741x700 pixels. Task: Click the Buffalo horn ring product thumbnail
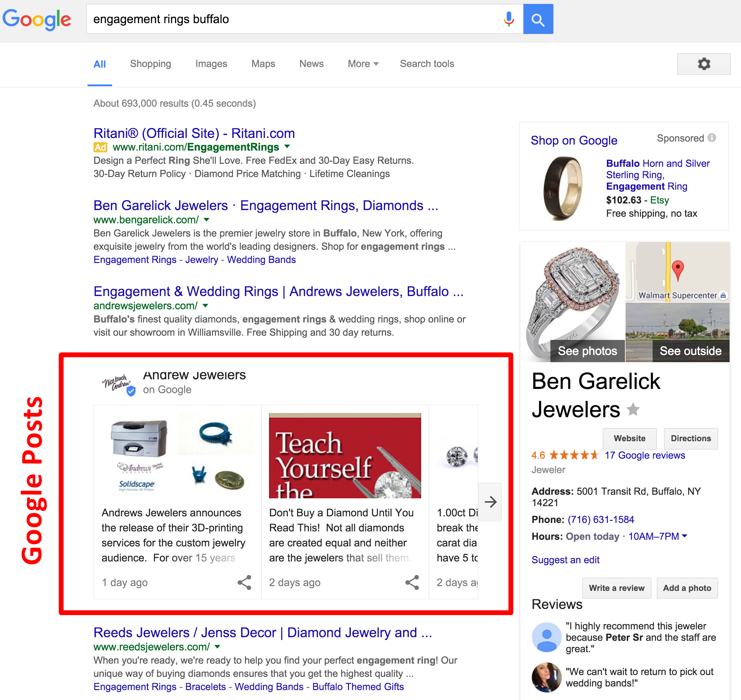click(562, 188)
